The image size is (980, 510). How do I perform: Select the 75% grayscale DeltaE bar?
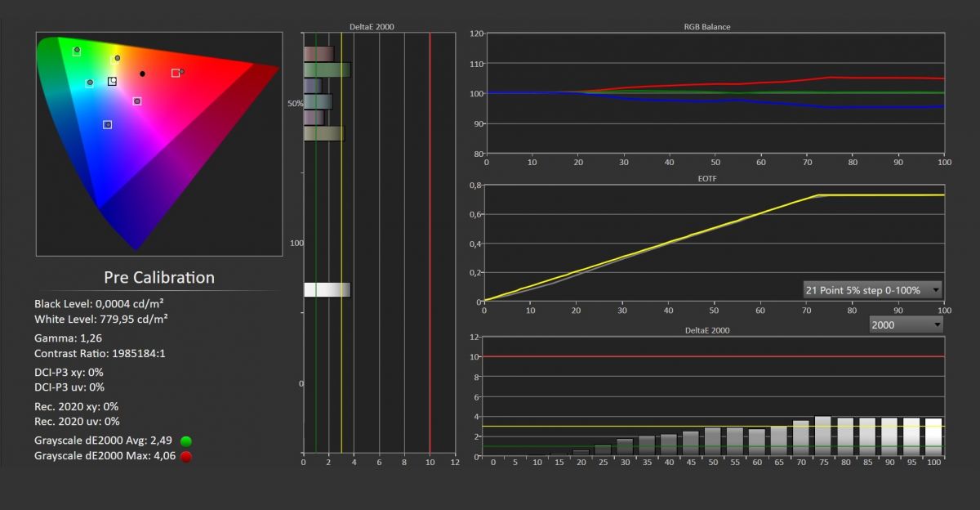(823, 436)
